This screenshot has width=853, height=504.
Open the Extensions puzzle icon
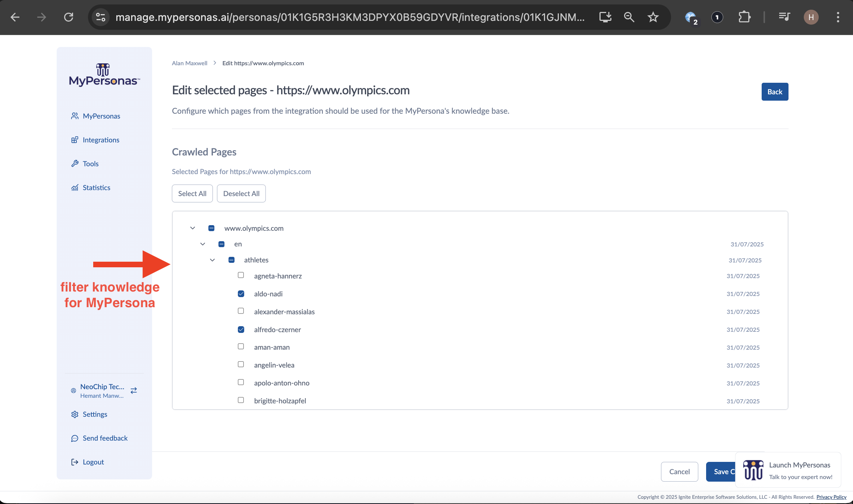coord(744,17)
